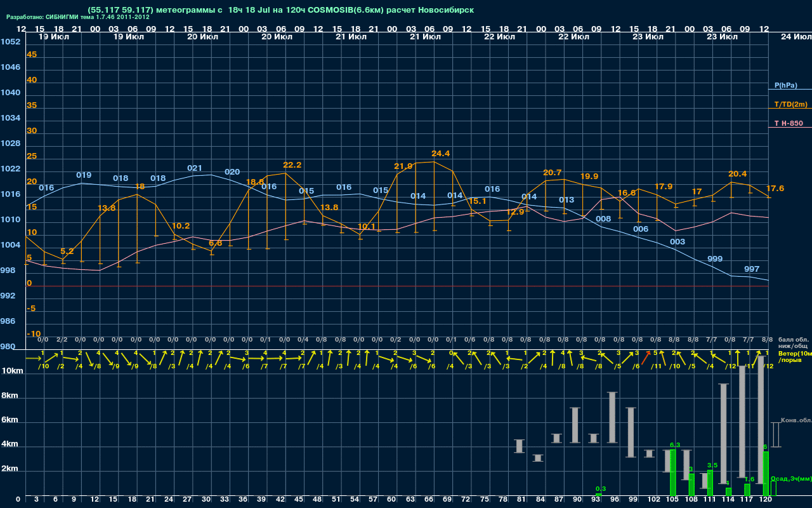Screen dimensions: 812x508
Task: Click the green outlined precipitation legend box
Action: pos(773,488)
